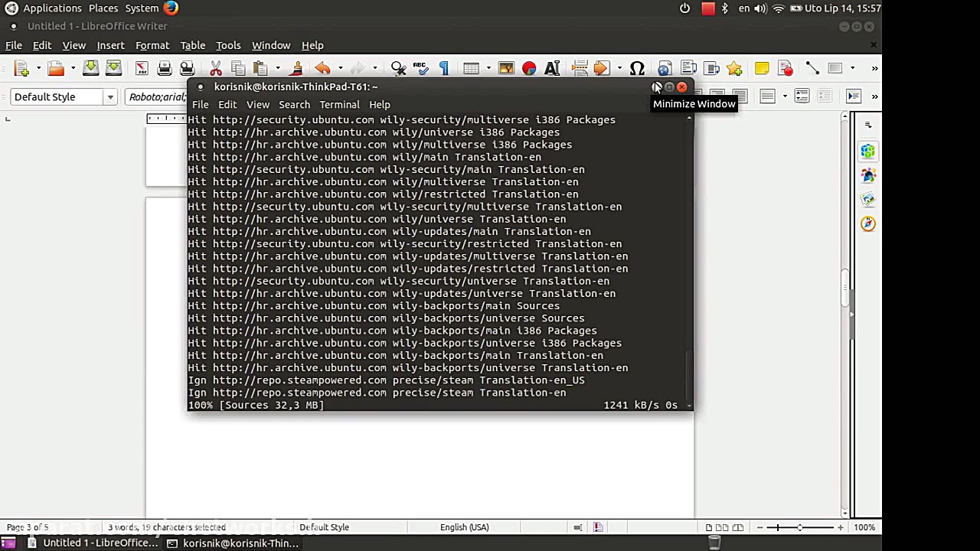The height and width of the screenshot is (551, 980).
Task: Open the Trash icon in bottom panel
Action: (714, 543)
